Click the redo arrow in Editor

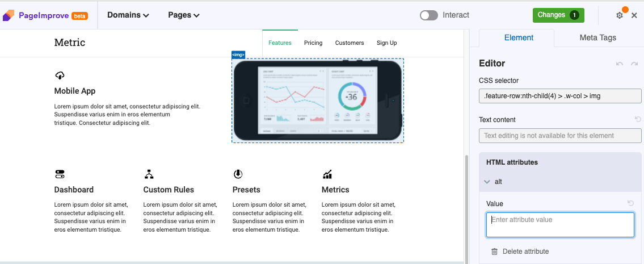coord(634,64)
